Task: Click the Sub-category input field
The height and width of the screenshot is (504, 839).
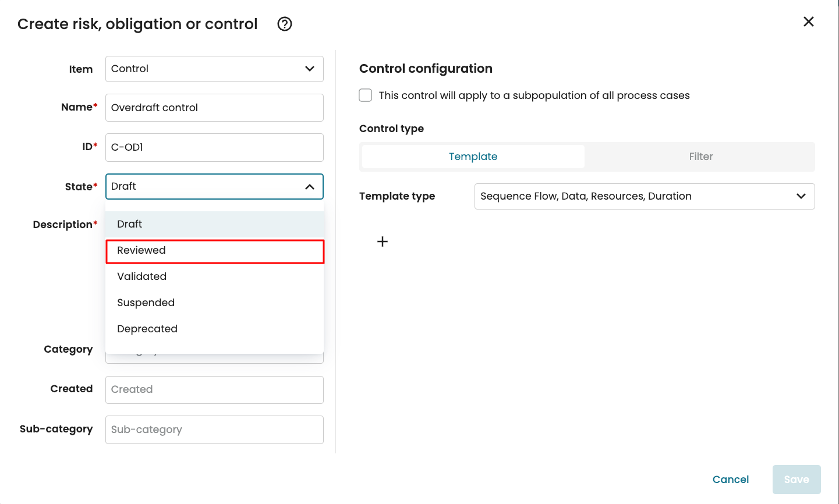Action: (214, 430)
